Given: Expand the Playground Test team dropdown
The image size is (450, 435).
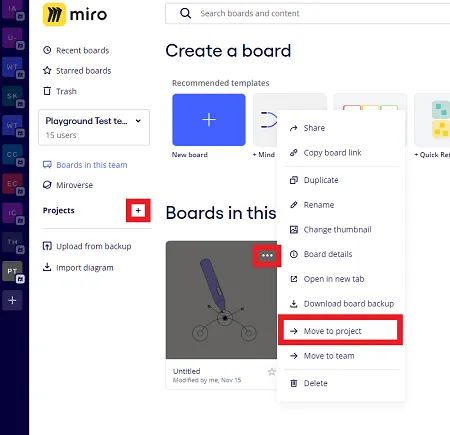Looking at the screenshot, I should click(x=94, y=127).
